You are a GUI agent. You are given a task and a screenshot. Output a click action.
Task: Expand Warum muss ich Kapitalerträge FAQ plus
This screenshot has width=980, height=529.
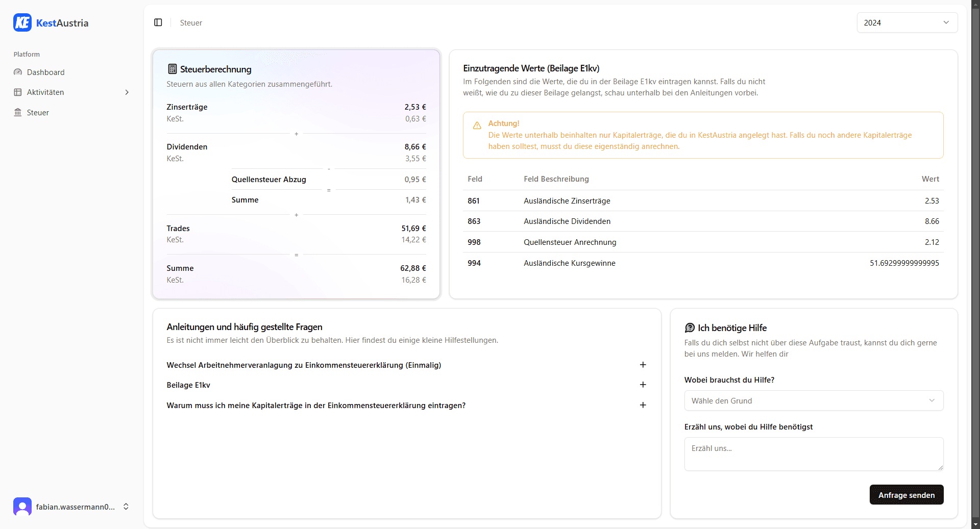point(643,405)
